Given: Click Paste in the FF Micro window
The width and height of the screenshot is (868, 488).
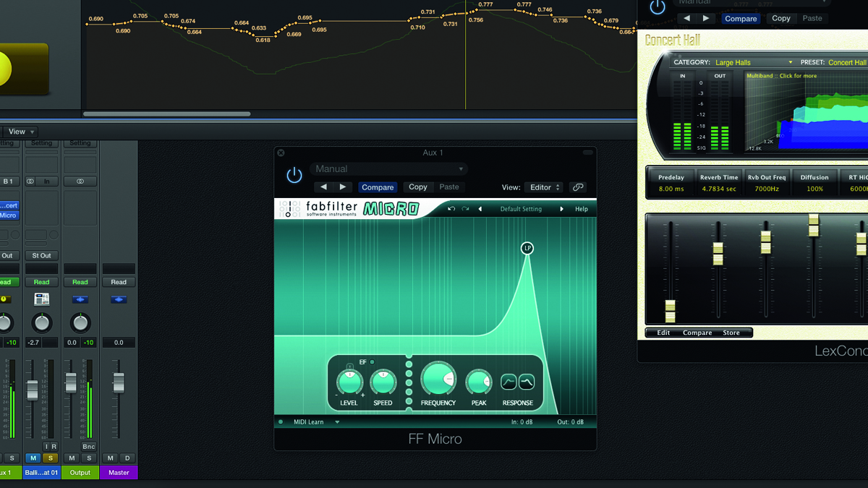Looking at the screenshot, I should tap(449, 187).
